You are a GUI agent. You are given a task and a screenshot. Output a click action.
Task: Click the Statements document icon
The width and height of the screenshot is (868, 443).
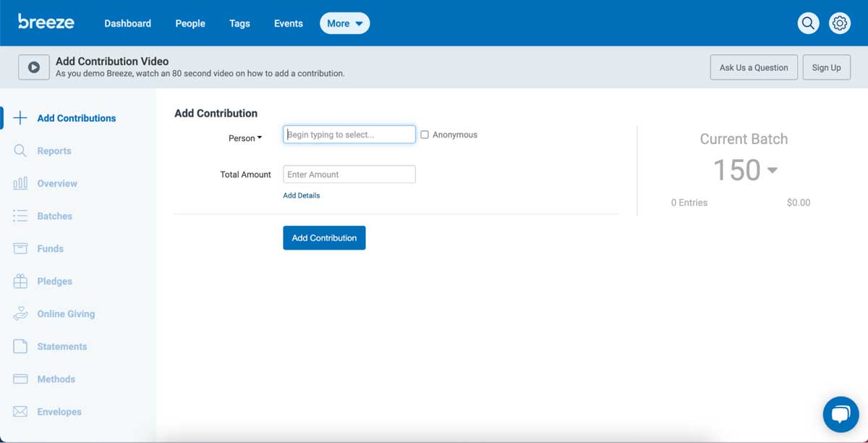pos(20,346)
